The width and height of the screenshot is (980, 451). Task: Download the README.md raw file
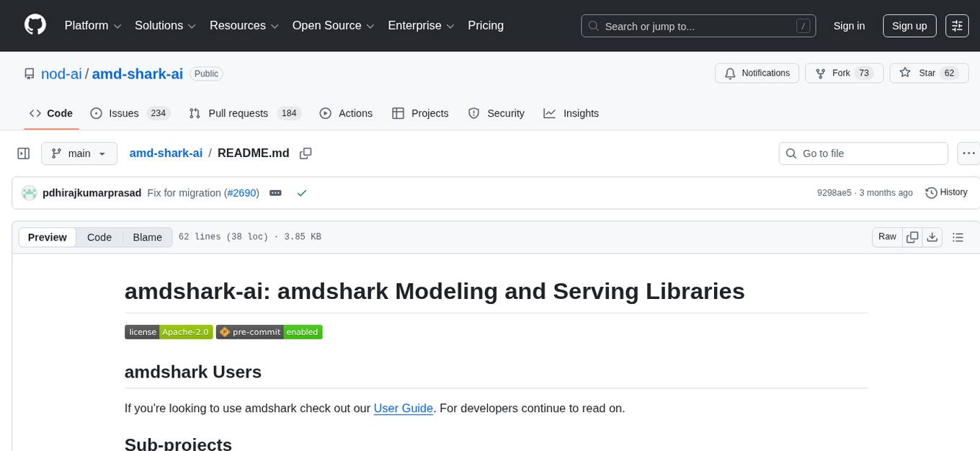tap(932, 236)
